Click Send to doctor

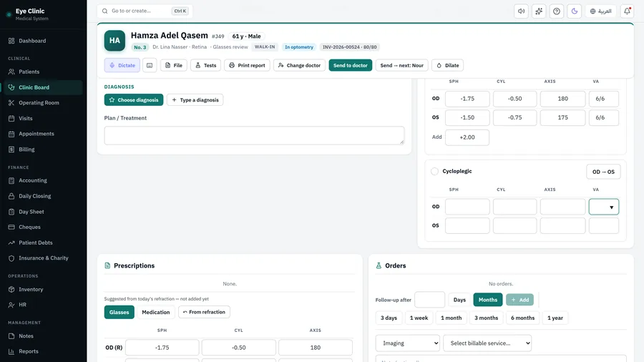tap(351, 65)
